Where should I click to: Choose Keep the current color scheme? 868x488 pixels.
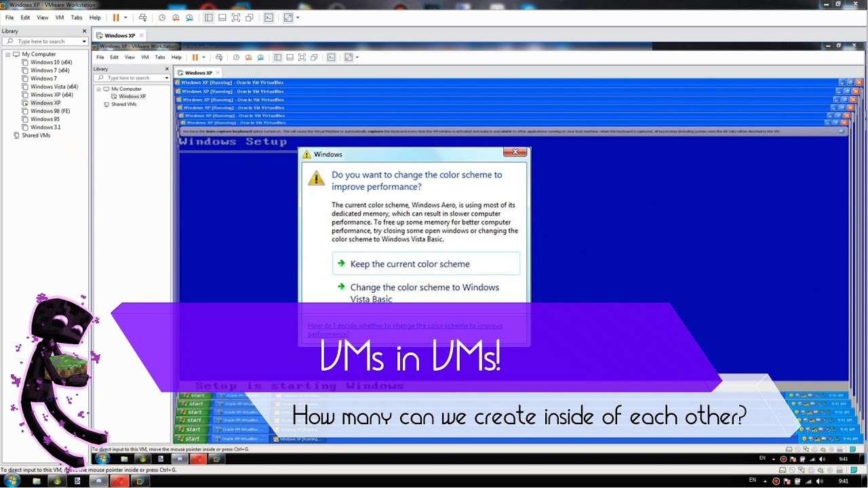click(427, 264)
